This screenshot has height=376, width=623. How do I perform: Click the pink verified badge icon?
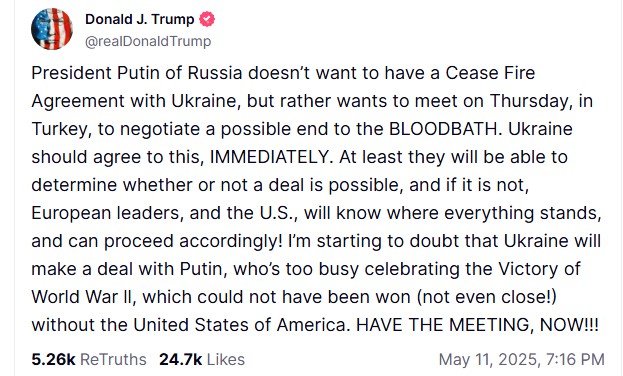tap(207, 19)
